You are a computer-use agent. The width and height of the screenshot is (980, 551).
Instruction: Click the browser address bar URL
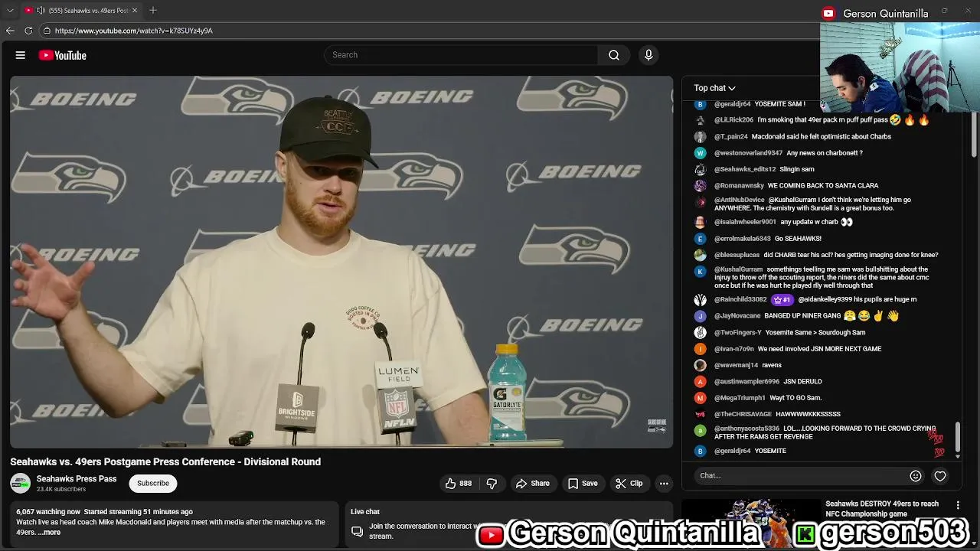point(134,31)
